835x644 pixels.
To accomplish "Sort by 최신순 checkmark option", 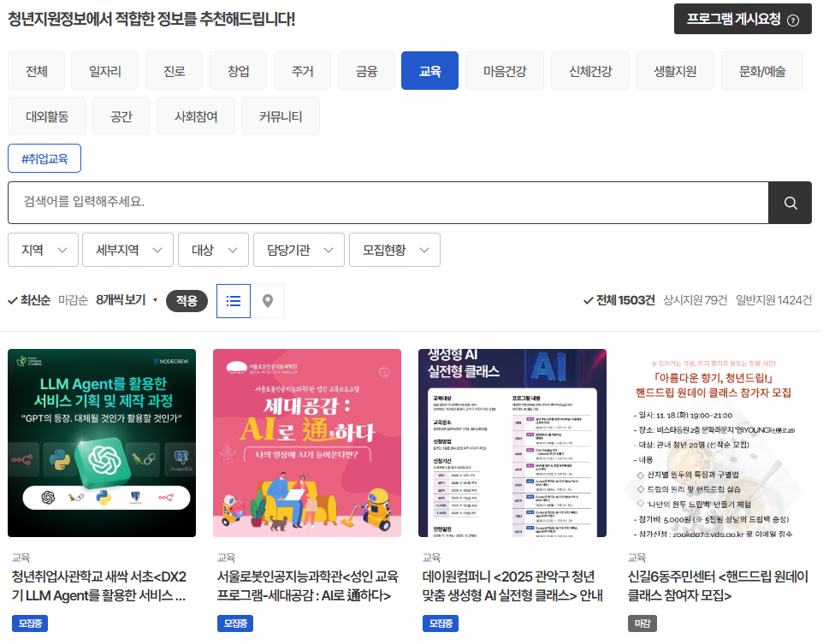I will [x=29, y=300].
